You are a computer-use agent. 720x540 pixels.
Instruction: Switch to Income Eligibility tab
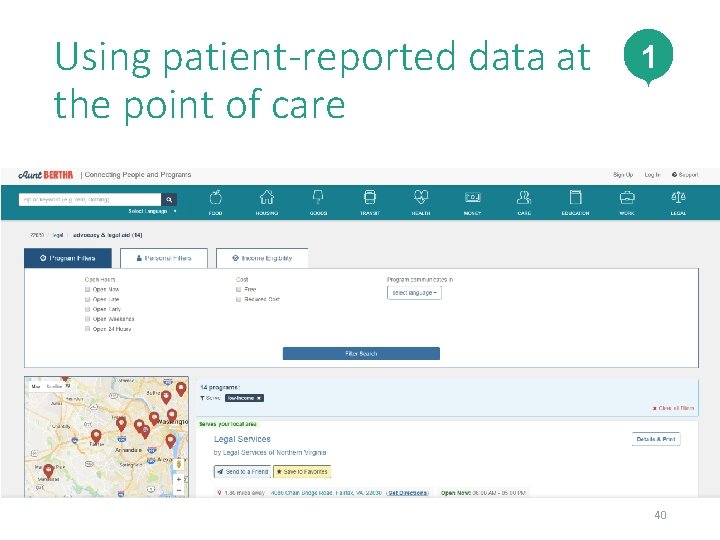[262, 258]
